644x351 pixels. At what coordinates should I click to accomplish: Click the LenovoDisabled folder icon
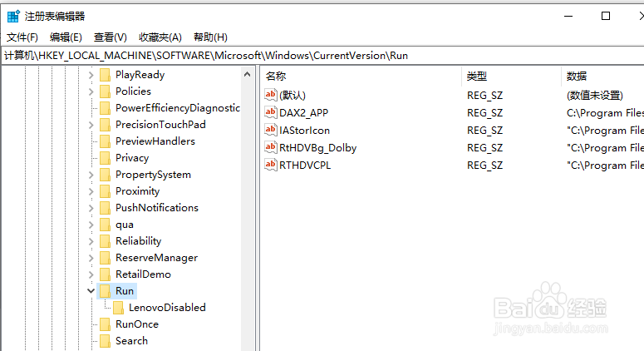[118, 308]
